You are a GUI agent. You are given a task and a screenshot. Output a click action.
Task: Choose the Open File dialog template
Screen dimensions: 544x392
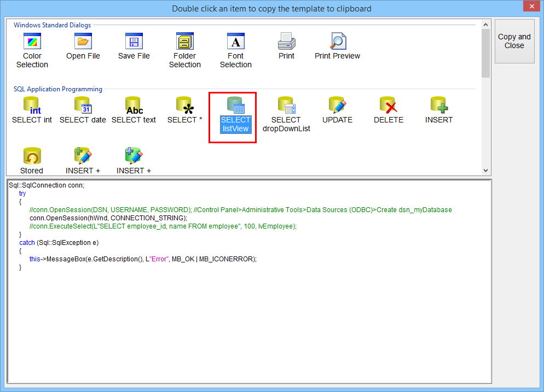(83, 46)
